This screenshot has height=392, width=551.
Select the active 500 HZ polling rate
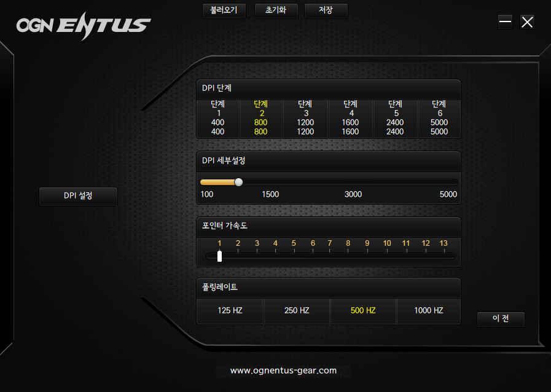click(x=363, y=311)
